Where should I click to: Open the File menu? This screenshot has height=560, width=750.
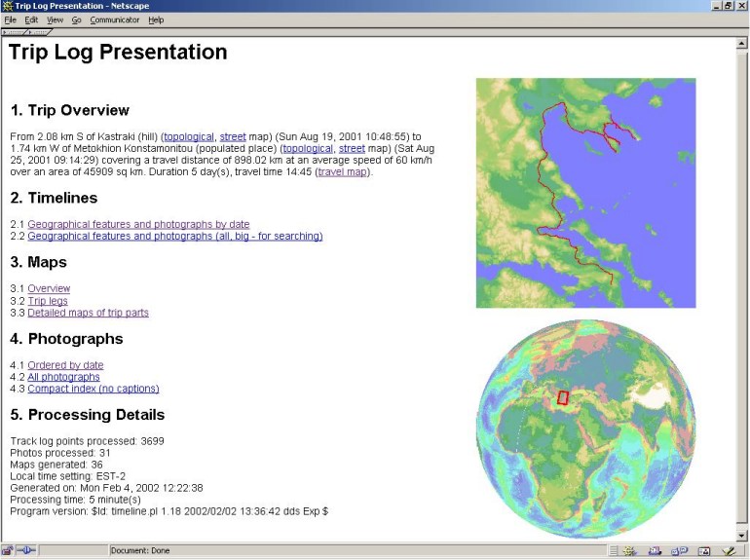coord(10,19)
